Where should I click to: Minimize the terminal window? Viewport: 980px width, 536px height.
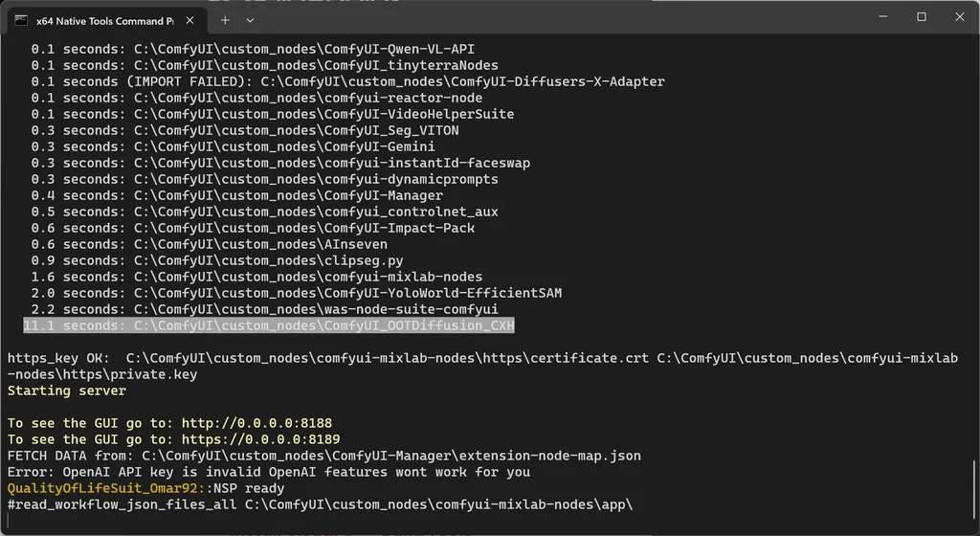pyautogui.click(x=883, y=17)
